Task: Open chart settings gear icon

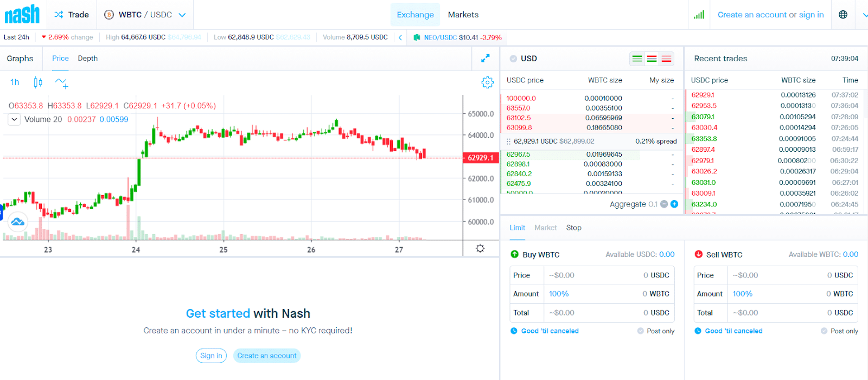Action: point(487,82)
